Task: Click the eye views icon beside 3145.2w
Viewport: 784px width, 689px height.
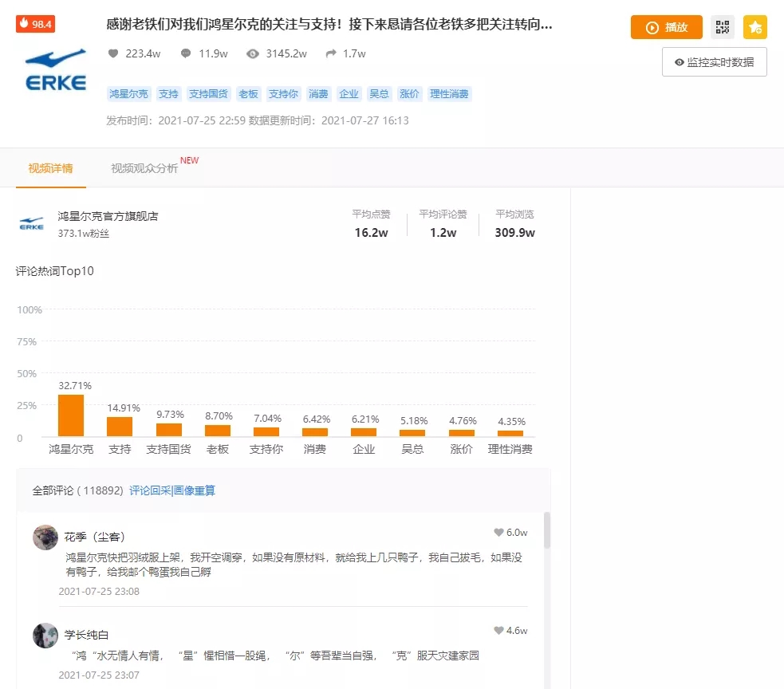Action: 253,53
